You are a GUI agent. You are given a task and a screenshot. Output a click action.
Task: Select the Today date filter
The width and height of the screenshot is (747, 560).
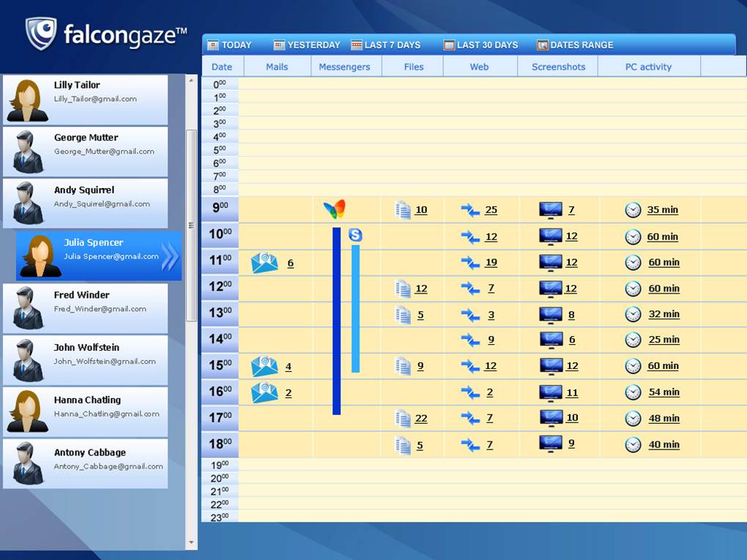229,45
